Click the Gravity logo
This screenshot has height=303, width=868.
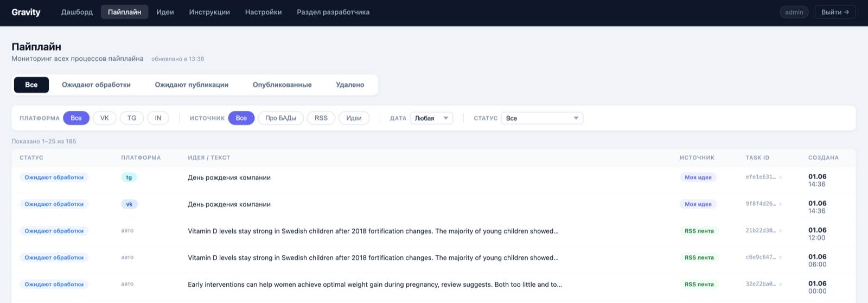[x=26, y=12]
